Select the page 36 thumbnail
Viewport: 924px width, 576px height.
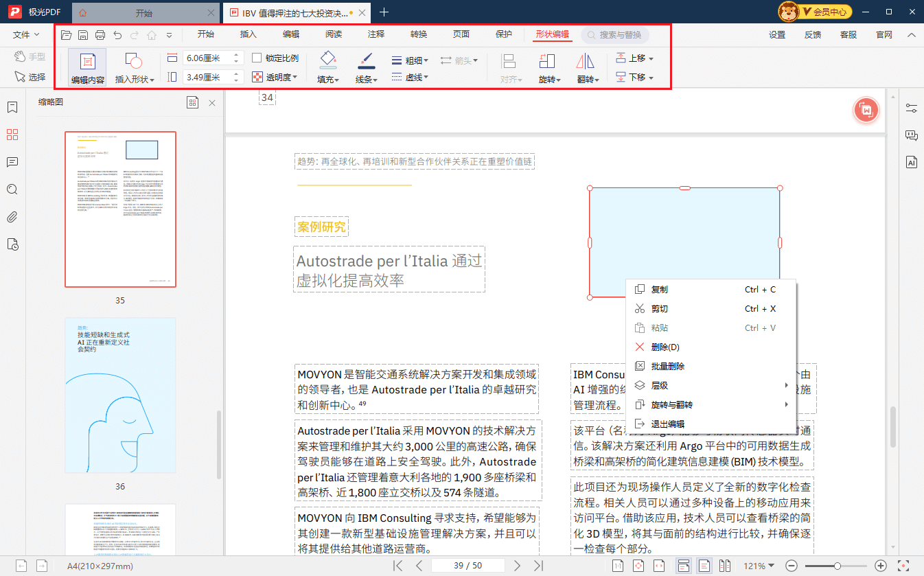tap(121, 395)
